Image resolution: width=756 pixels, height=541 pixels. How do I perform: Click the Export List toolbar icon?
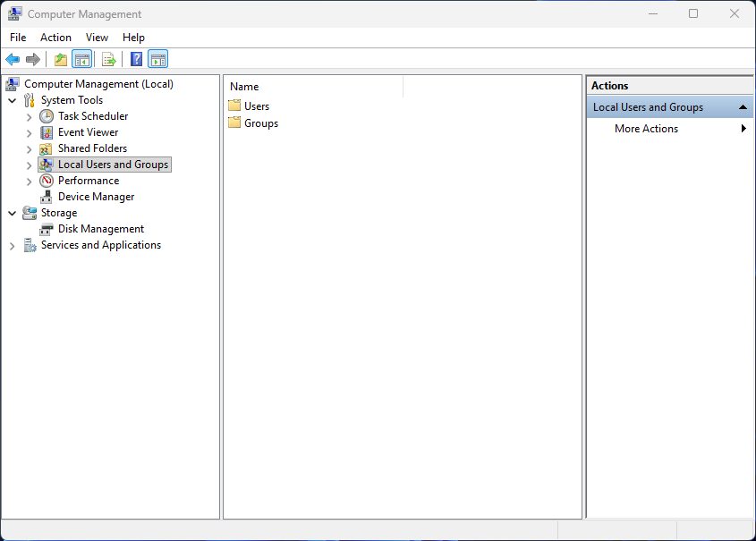pyautogui.click(x=107, y=59)
